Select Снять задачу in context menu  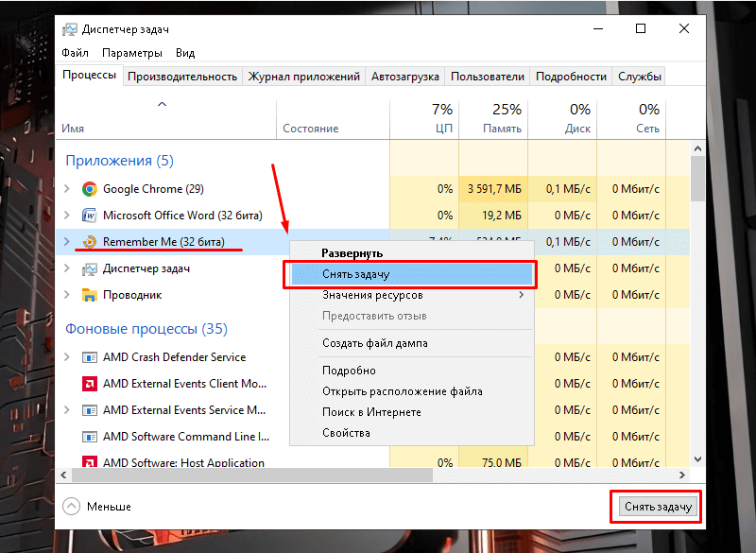(x=355, y=274)
